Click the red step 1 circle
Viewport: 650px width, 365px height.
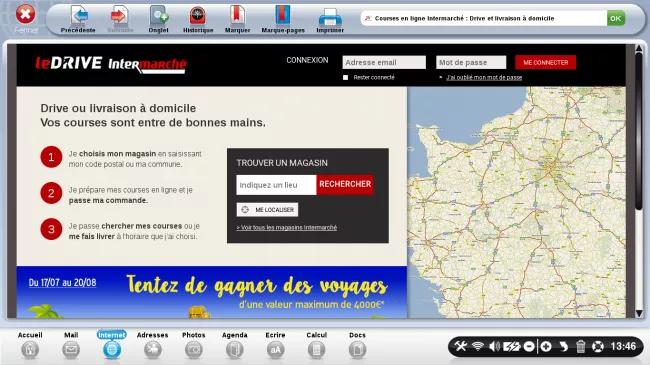coord(51,157)
